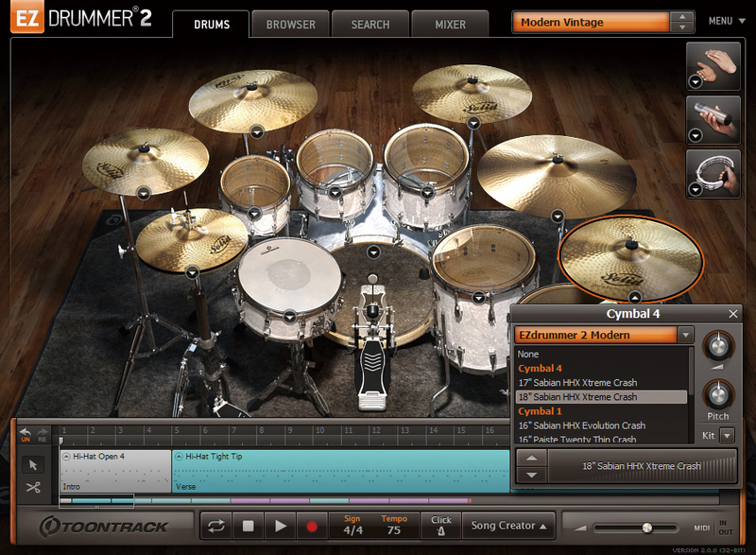
Task: Open dropdown on top-right crash cymbal
Action: (x=474, y=123)
